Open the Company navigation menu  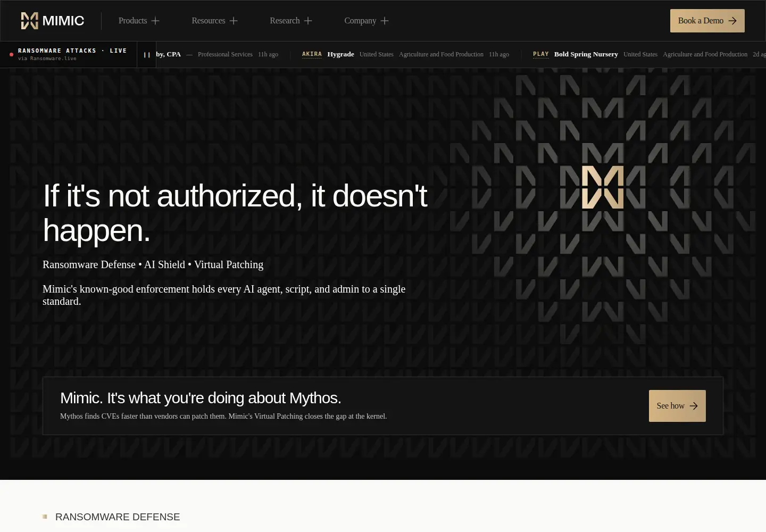[x=367, y=21]
